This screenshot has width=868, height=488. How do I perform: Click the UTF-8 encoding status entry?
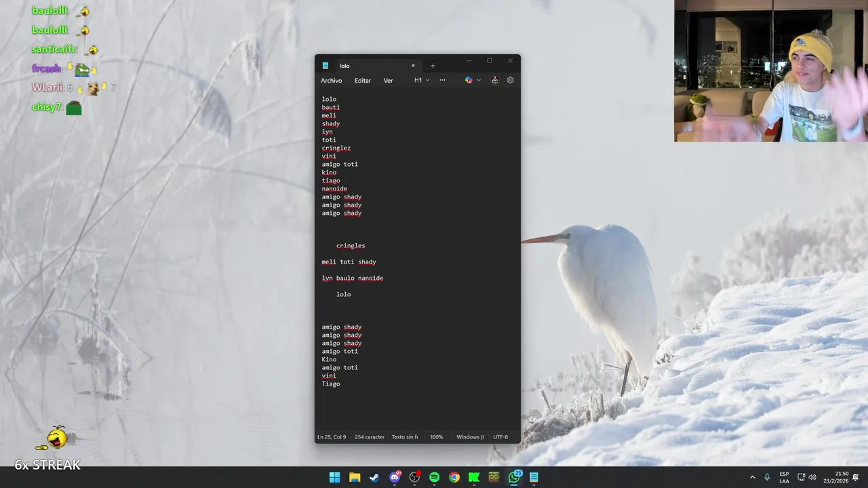click(500, 437)
